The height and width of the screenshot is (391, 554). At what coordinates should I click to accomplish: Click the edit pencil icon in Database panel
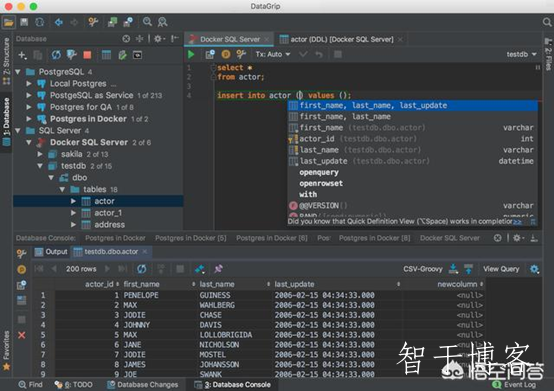pyautogui.click(x=122, y=55)
